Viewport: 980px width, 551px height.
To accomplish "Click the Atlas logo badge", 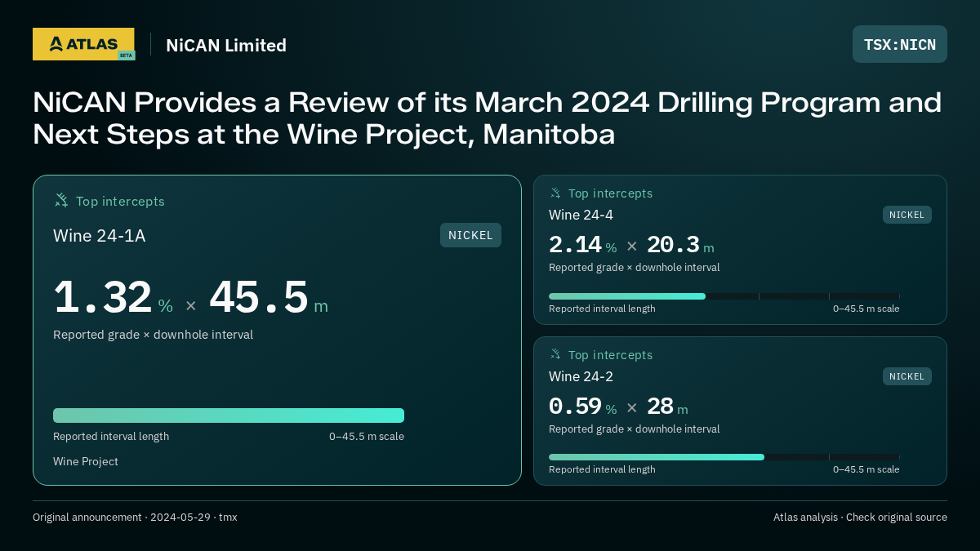I will [83, 44].
